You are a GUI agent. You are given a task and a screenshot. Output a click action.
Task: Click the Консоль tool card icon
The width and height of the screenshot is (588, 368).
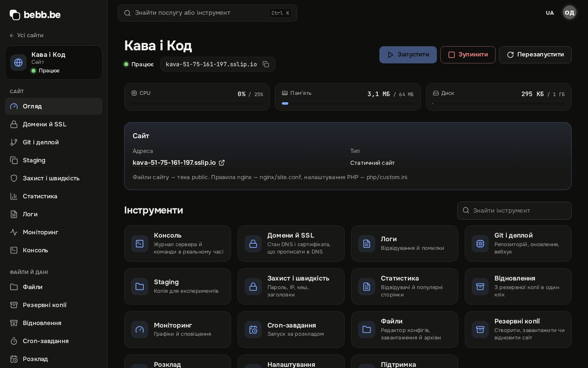(x=140, y=244)
